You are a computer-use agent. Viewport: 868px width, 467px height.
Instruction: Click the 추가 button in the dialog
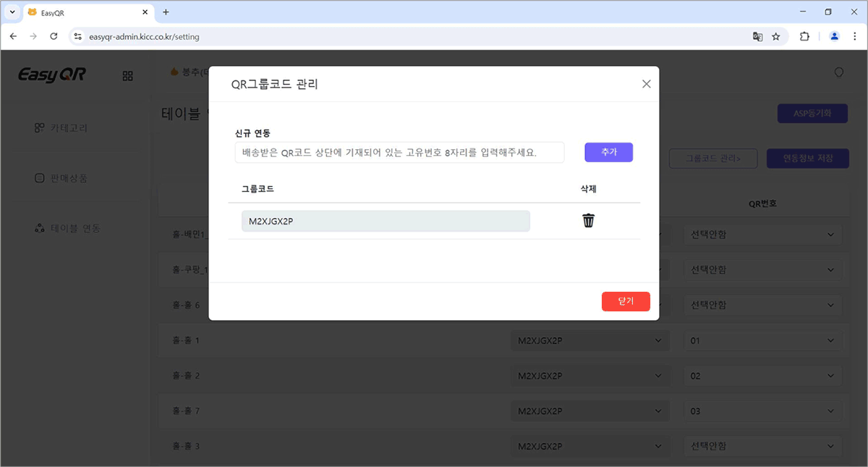608,152
